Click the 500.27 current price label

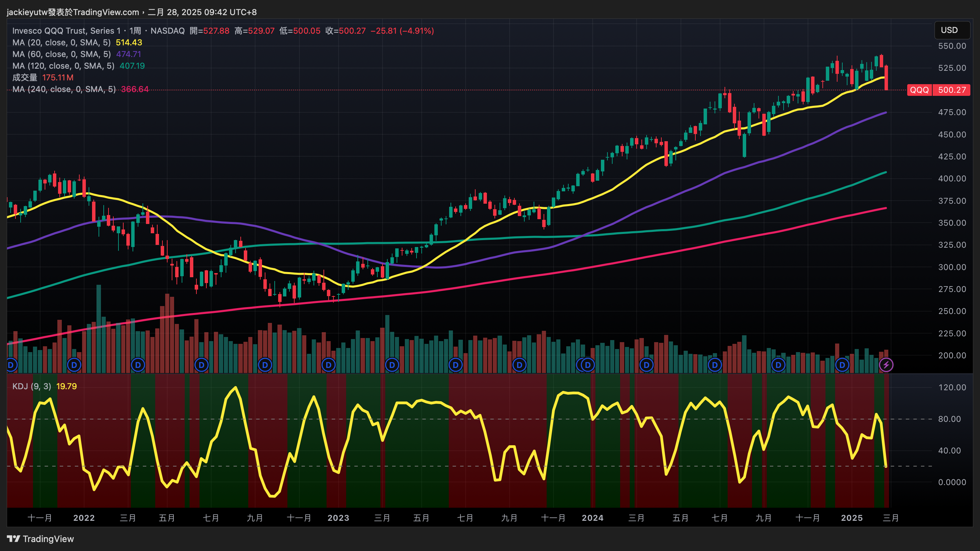pyautogui.click(x=951, y=90)
